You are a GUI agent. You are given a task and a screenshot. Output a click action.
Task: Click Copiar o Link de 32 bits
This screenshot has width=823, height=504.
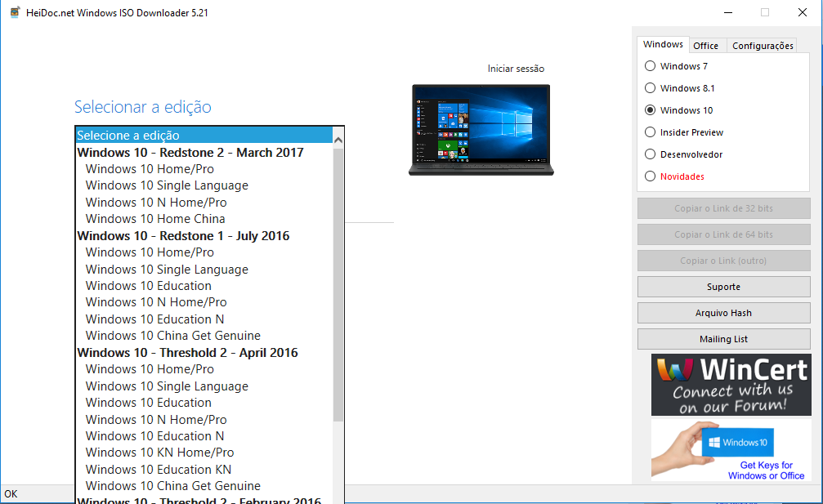(724, 208)
